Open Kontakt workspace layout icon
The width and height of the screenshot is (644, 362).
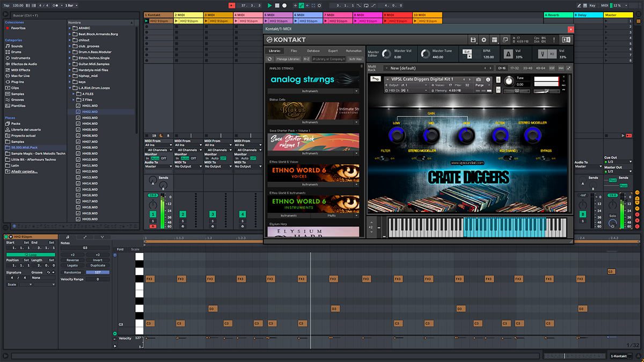tap(494, 40)
